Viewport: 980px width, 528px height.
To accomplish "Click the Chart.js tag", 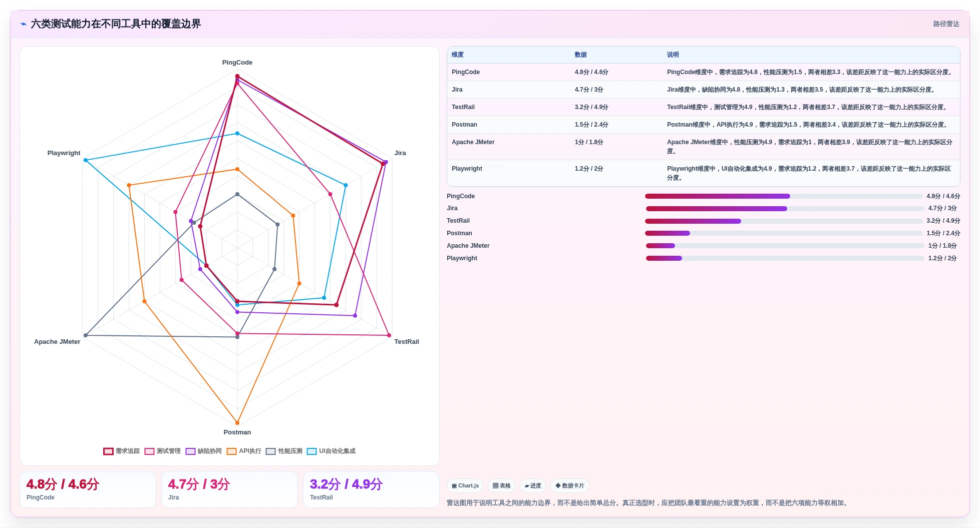I will pyautogui.click(x=465, y=485).
